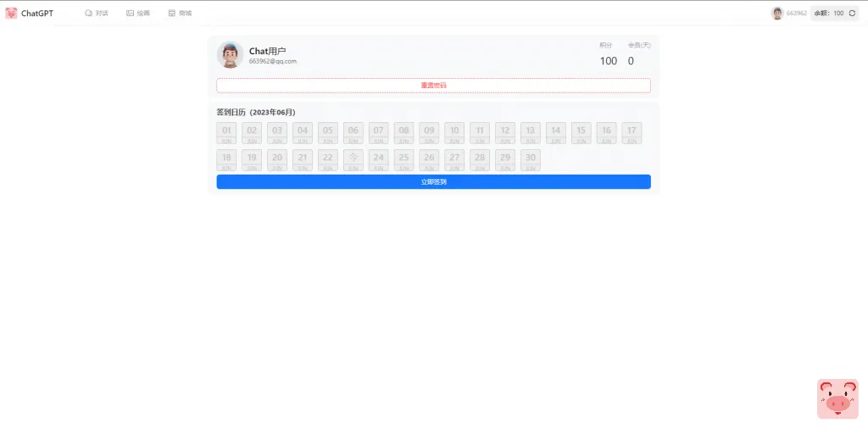868x429 pixels.
Task: Click the small user avatar in header
Action: coord(777,14)
